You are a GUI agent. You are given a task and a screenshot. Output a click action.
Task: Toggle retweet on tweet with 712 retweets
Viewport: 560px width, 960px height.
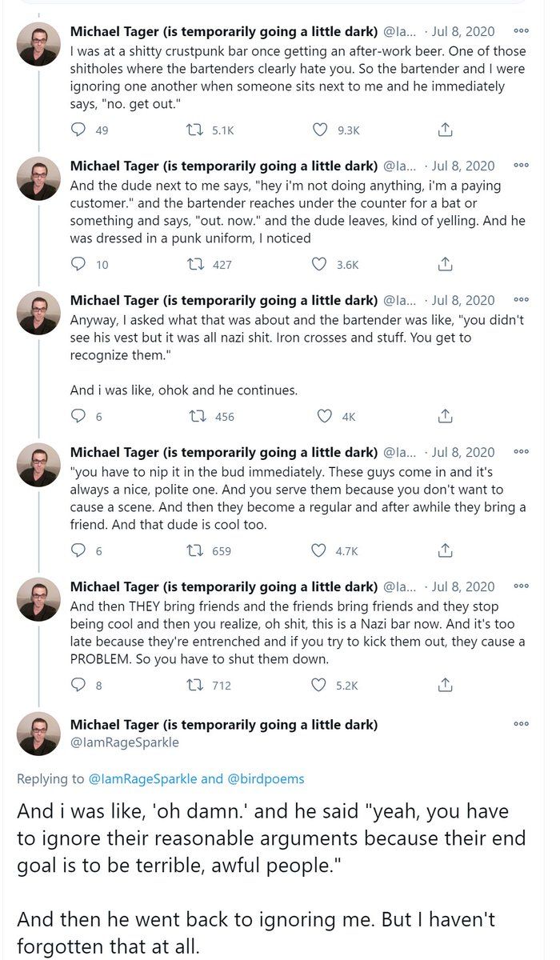click(x=194, y=685)
